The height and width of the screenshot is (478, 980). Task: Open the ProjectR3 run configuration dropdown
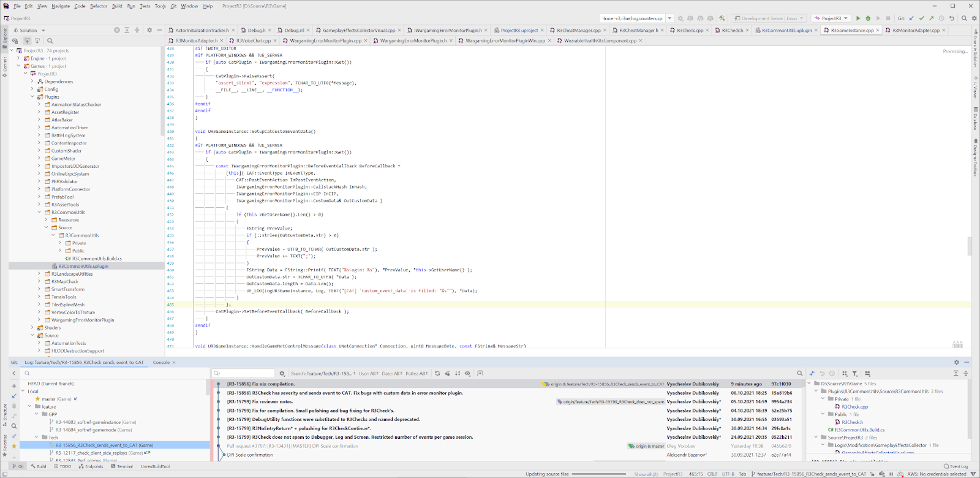point(831,18)
